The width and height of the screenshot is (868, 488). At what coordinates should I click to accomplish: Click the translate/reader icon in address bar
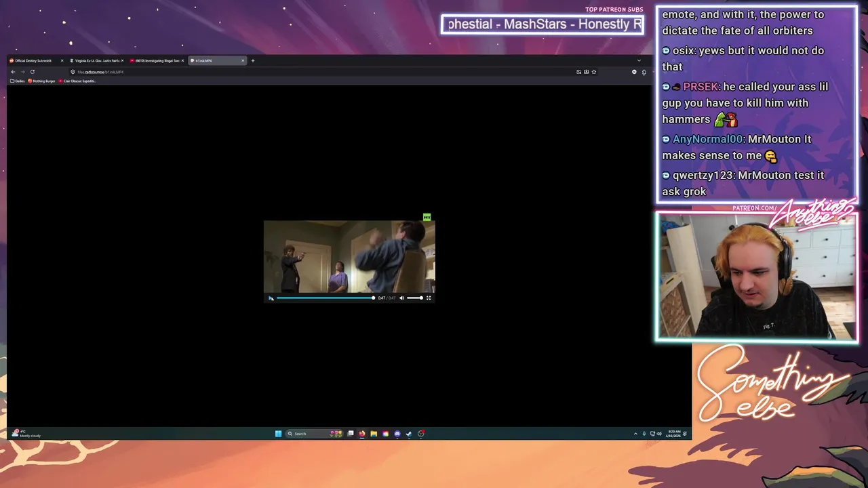tap(586, 72)
